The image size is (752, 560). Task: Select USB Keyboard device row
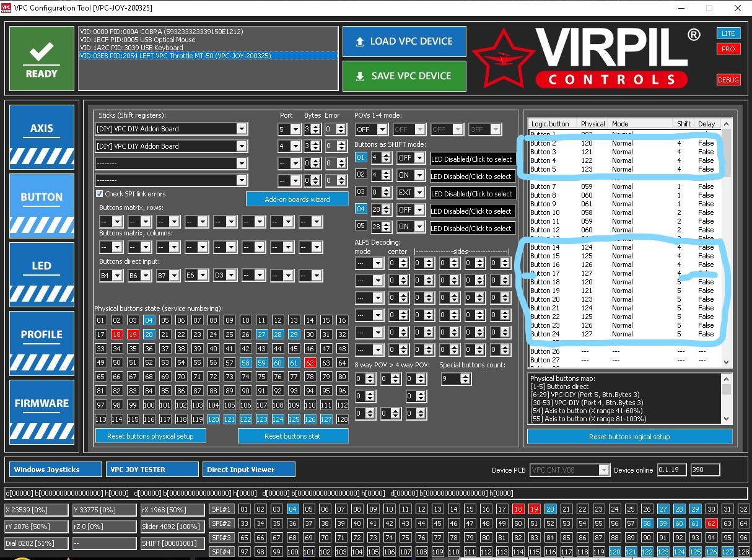208,48
